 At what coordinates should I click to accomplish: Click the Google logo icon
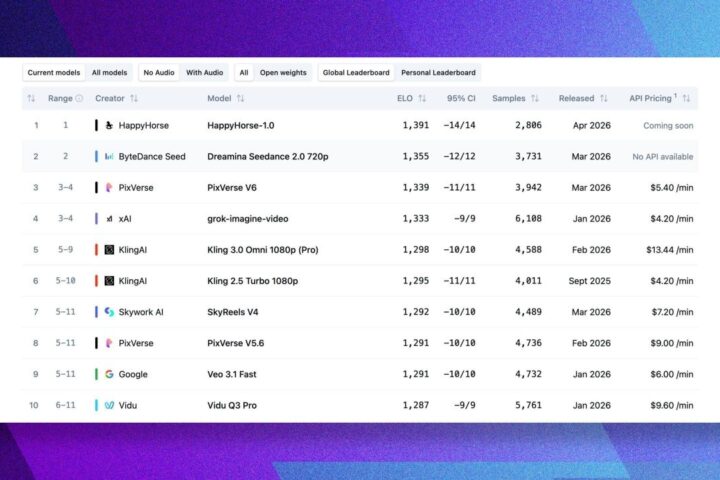point(109,374)
